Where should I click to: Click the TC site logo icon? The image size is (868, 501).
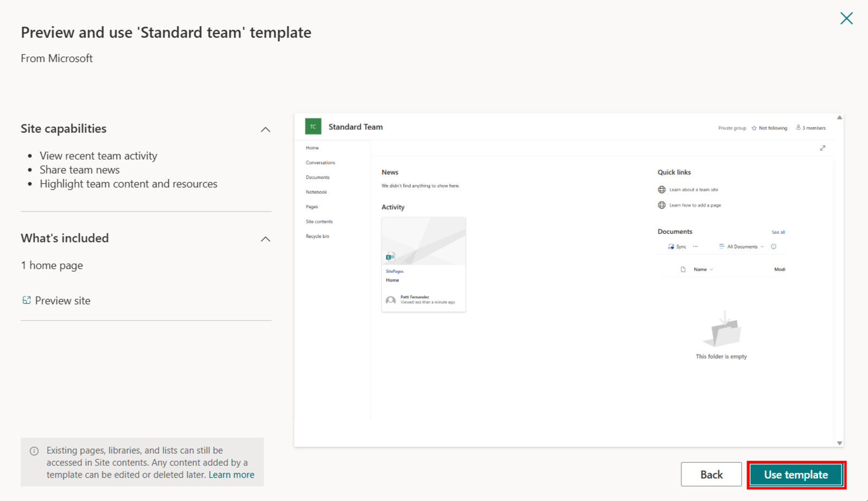click(x=313, y=126)
